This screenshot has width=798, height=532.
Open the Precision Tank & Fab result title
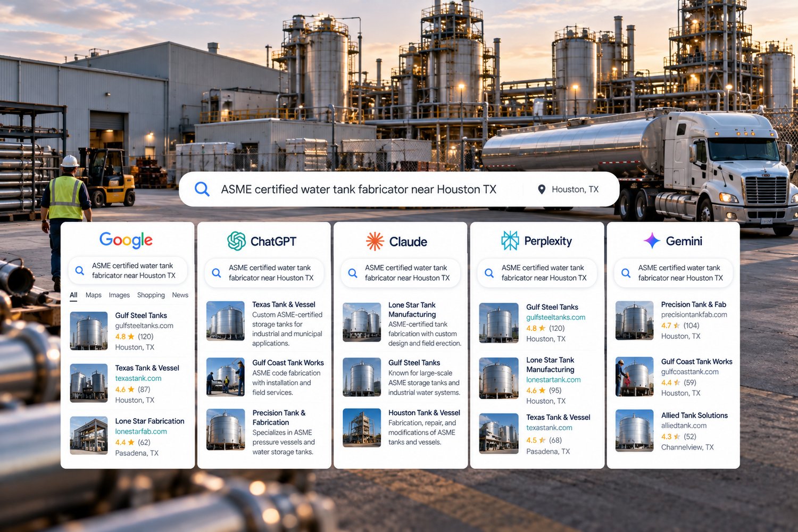pos(693,304)
